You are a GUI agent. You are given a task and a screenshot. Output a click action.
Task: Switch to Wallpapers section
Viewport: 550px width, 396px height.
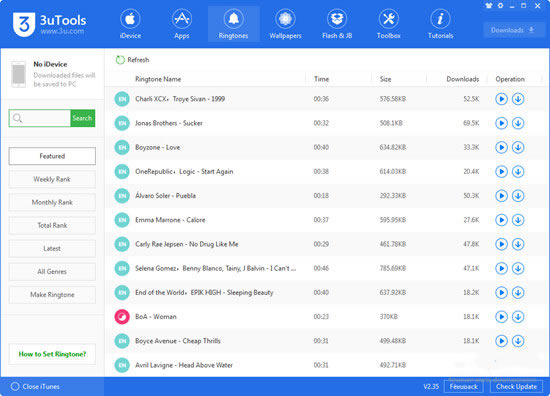coord(285,25)
